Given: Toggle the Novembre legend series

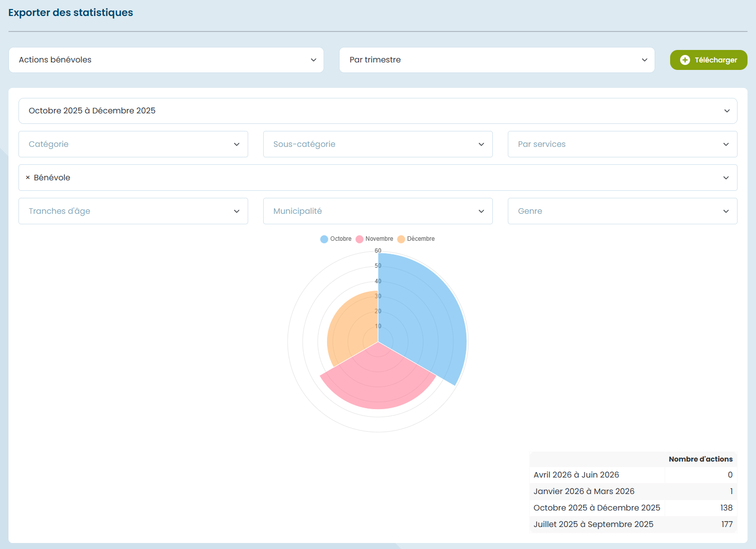Looking at the screenshot, I should point(374,239).
